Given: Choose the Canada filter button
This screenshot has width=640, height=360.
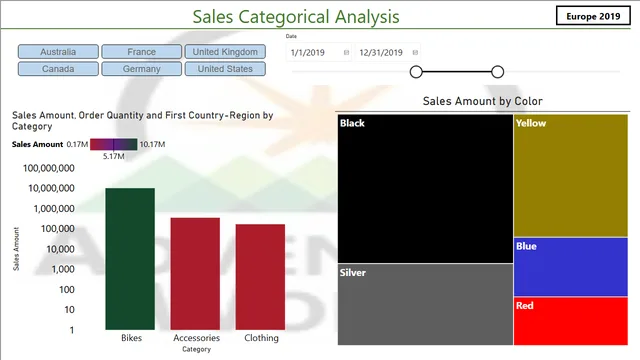Looking at the screenshot, I should (58, 69).
